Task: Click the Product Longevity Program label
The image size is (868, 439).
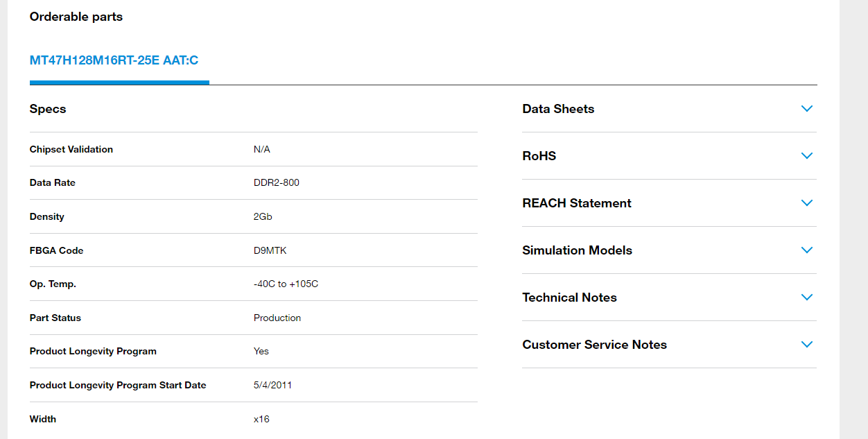Action: (93, 352)
